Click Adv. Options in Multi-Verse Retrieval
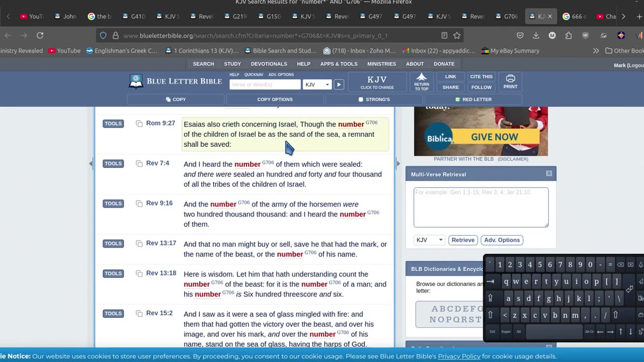 click(x=502, y=240)
